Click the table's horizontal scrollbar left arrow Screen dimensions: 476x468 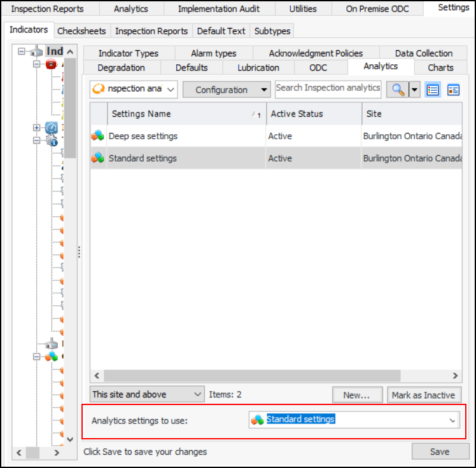click(97, 376)
